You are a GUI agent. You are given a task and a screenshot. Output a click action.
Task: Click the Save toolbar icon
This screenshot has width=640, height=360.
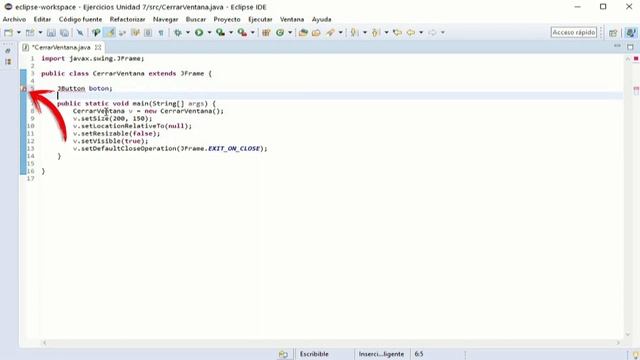pyautogui.click(x=51, y=33)
